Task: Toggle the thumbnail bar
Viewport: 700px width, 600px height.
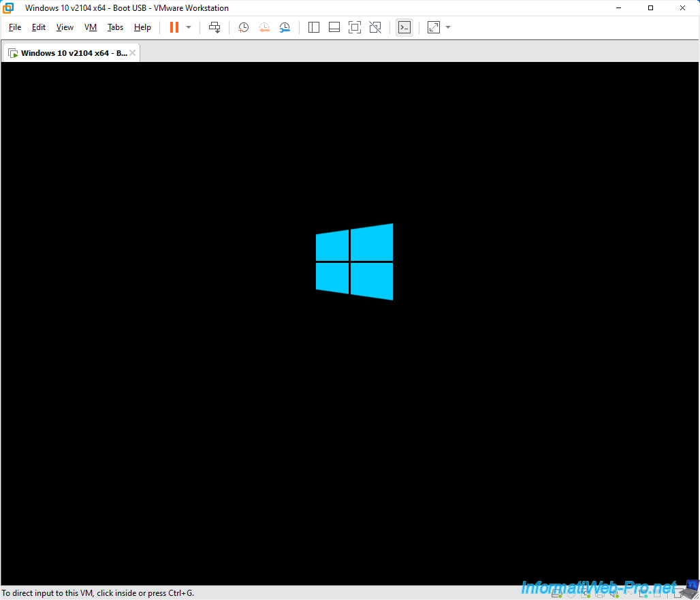Action: [334, 27]
